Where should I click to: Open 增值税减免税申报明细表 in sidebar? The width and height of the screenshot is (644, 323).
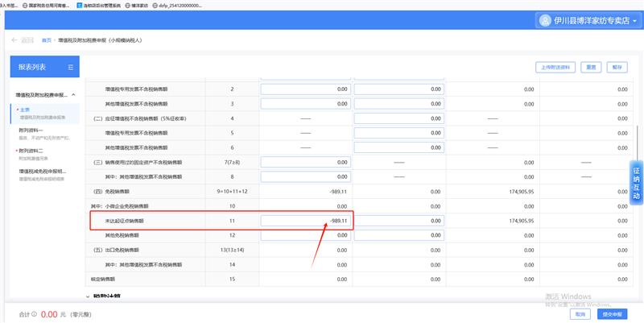click(42, 172)
